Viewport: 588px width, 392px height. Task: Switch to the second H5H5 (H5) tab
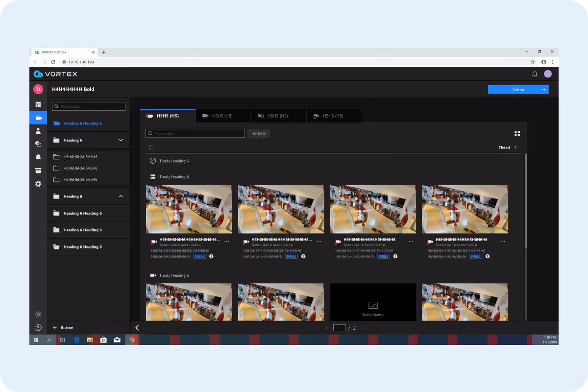pos(223,116)
